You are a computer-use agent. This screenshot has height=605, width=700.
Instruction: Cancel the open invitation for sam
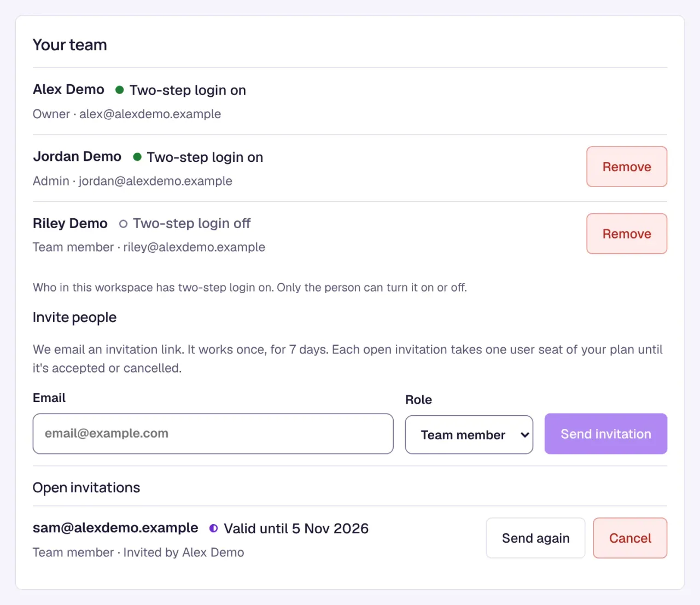(x=630, y=538)
